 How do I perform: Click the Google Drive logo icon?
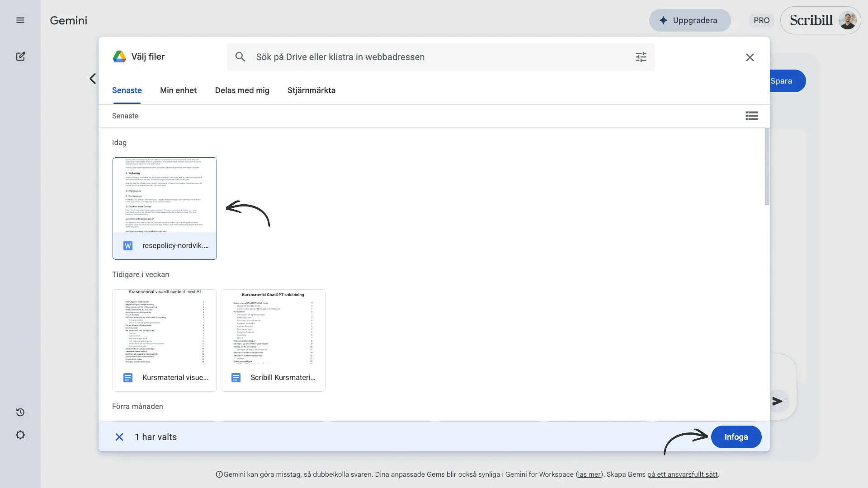coord(119,56)
